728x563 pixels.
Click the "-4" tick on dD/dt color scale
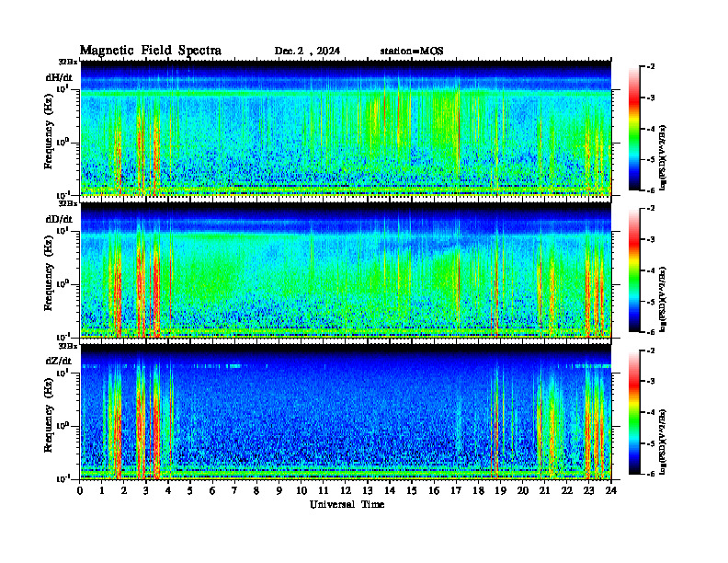[651, 270]
